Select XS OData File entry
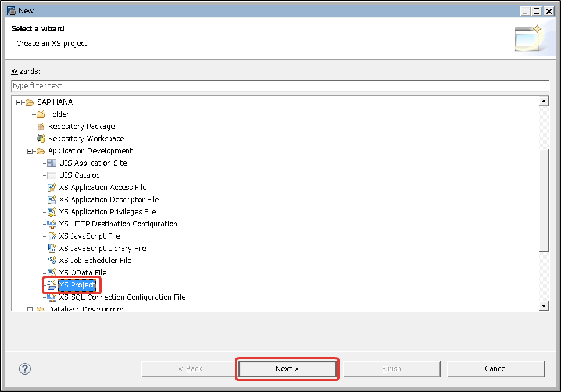The height and width of the screenshot is (392, 561). [83, 272]
